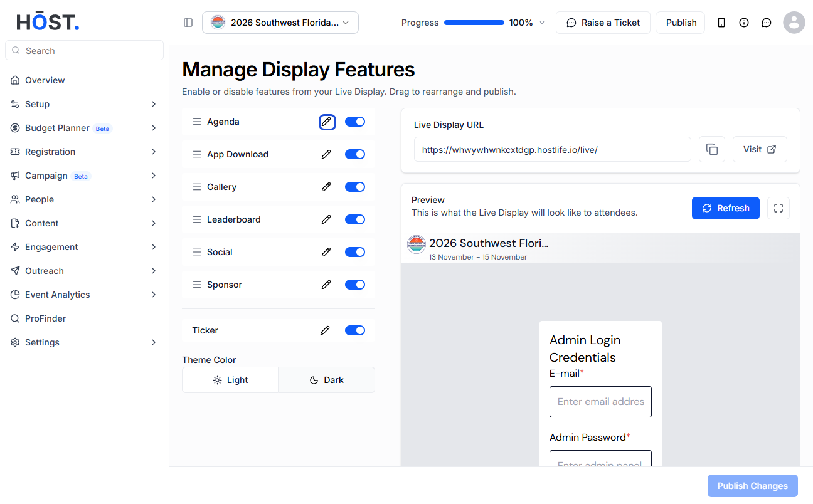The height and width of the screenshot is (504, 813).
Task: Click the mobile preview phone icon
Action: tap(721, 23)
